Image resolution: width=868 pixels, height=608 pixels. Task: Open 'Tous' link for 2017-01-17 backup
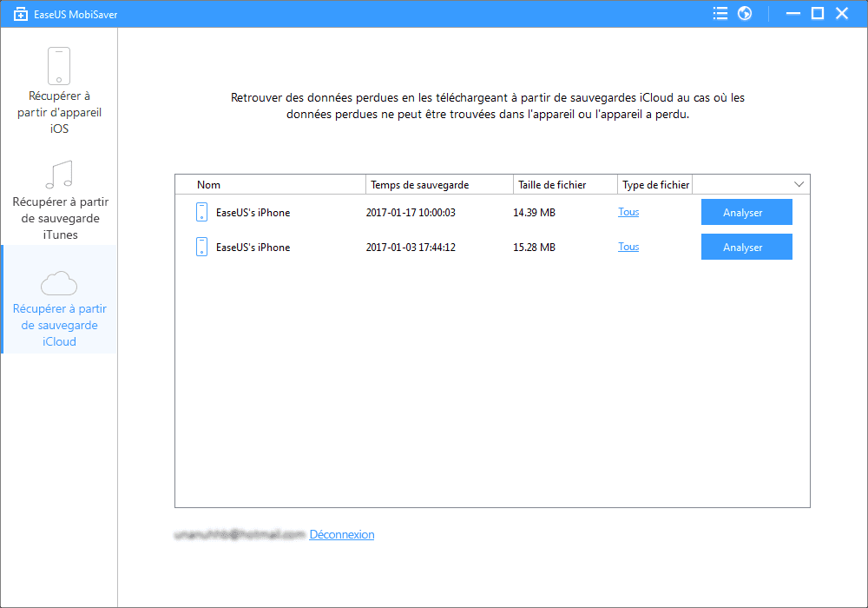pos(628,212)
